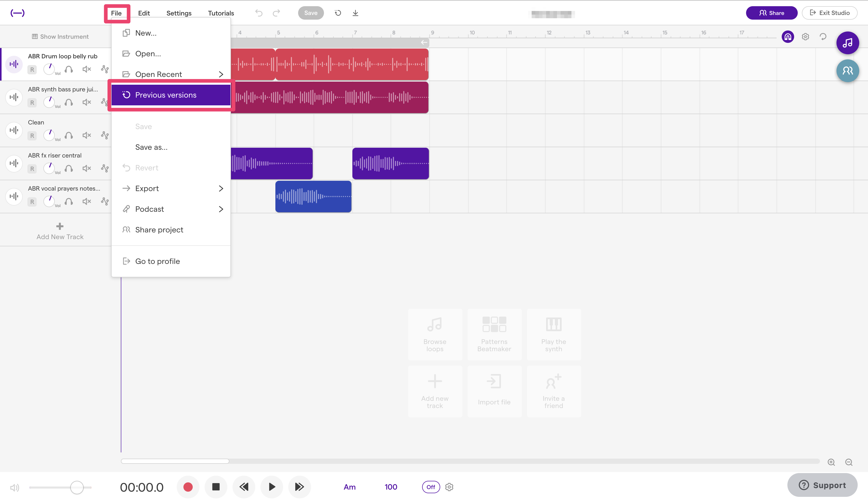The width and height of the screenshot is (868, 502).
Task: Click the undo button in toolbar
Action: click(x=258, y=13)
